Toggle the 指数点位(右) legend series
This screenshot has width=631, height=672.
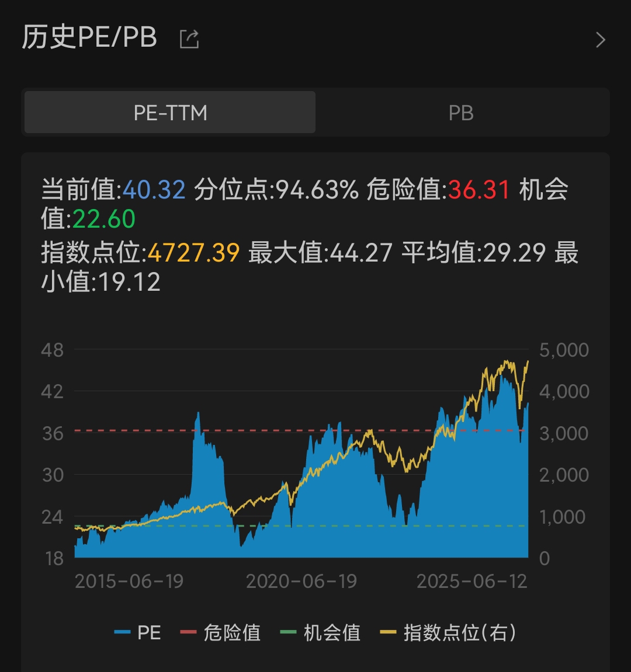click(448, 632)
